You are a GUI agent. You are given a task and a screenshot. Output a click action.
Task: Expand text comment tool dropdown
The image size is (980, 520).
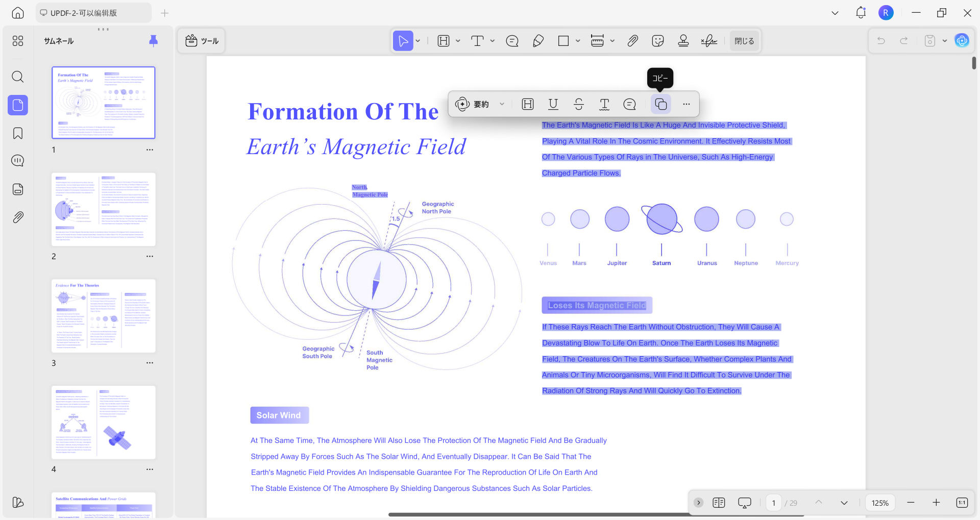(x=493, y=41)
